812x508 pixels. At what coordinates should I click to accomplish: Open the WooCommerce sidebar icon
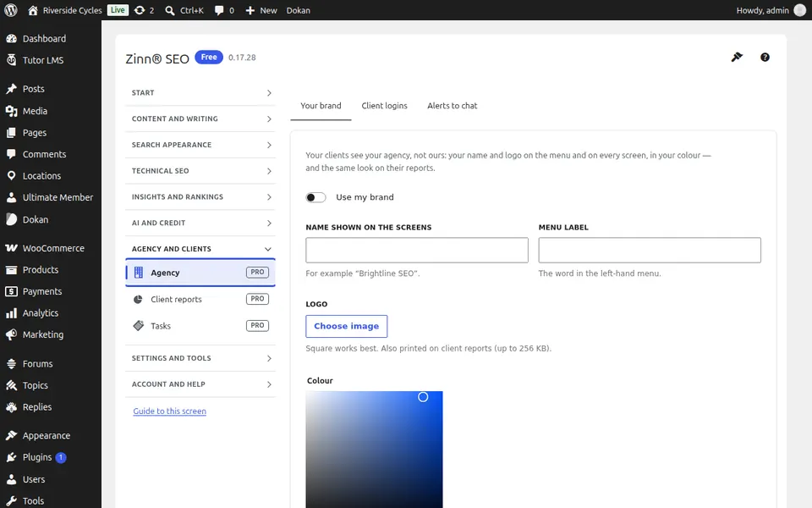pos(11,248)
